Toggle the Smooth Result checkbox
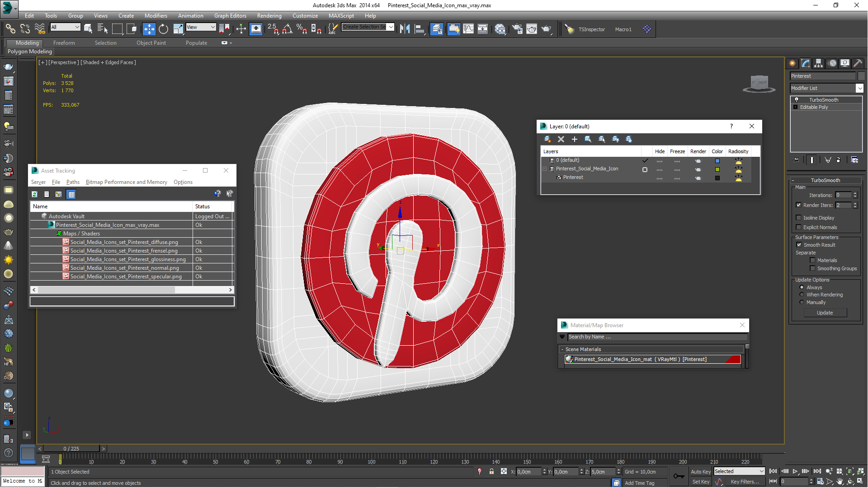 click(x=799, y=244)
